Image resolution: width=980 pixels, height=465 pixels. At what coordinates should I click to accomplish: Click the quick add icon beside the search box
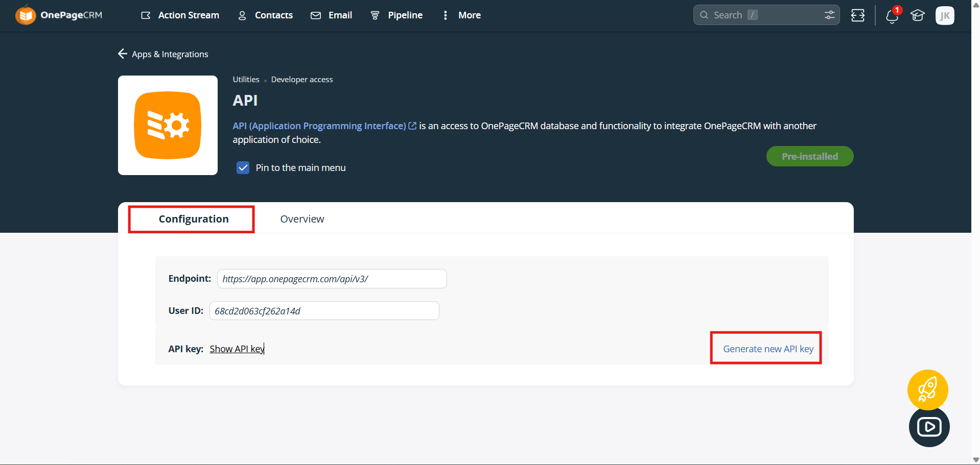click(x=858, y=15)
